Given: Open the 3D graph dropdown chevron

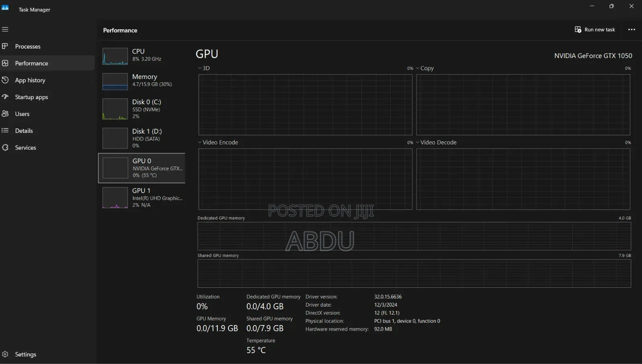Looking at the screenshot, I should 200,68.
